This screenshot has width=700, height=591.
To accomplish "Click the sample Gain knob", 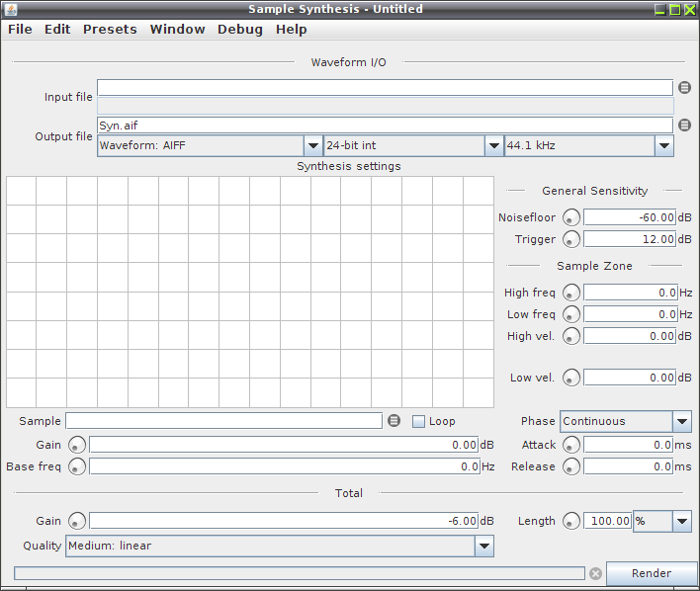I will tap(77, 445).
